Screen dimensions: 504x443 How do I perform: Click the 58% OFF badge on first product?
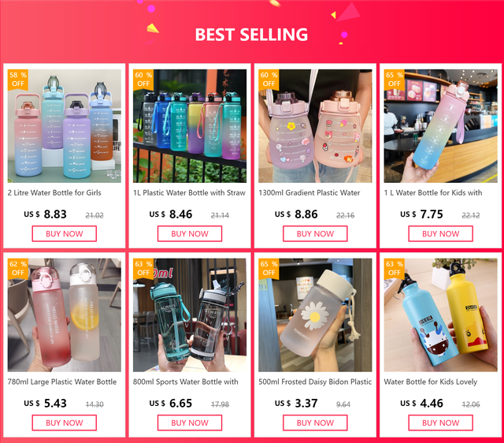click(18, 80)
